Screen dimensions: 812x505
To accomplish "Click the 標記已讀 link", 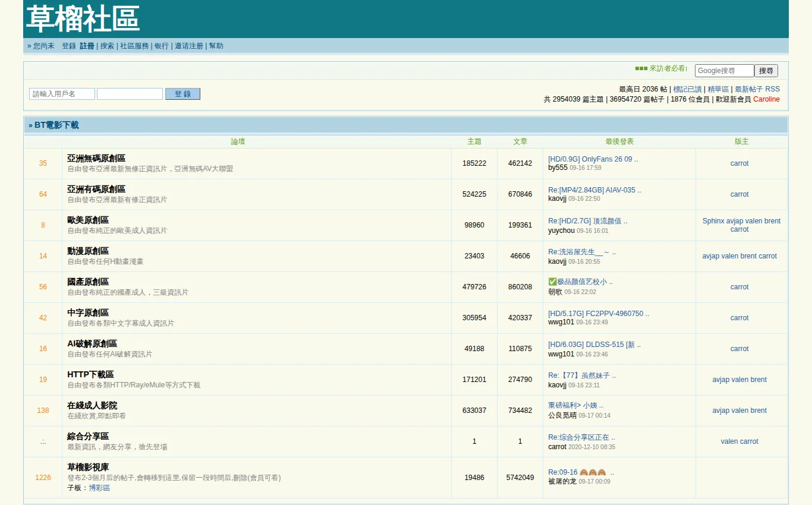I will pyautogui.click(x=687, y=89).
